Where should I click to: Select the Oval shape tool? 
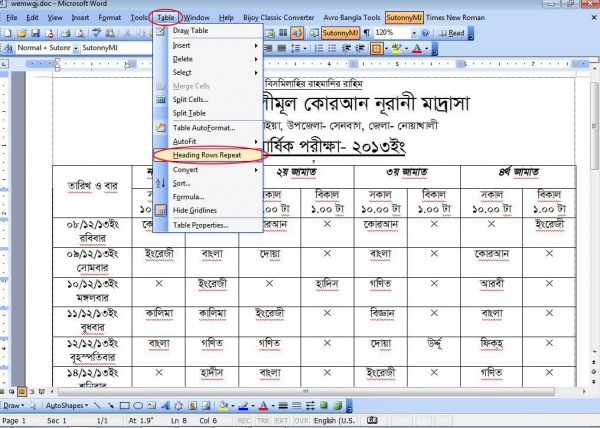click(x=138, y=405)
